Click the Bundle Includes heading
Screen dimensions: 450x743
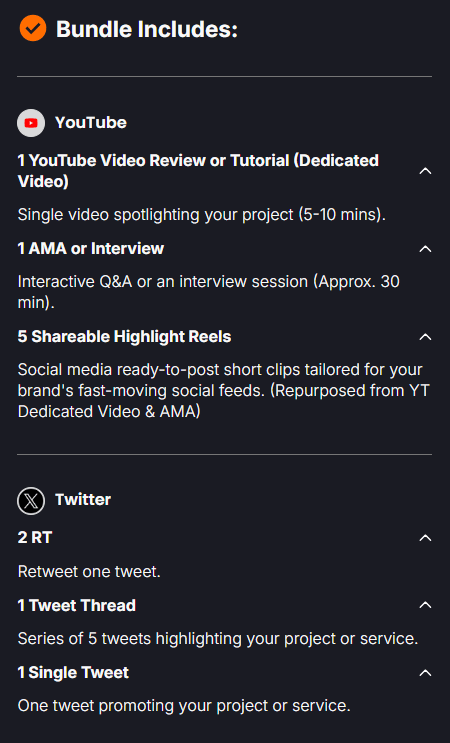147,29
